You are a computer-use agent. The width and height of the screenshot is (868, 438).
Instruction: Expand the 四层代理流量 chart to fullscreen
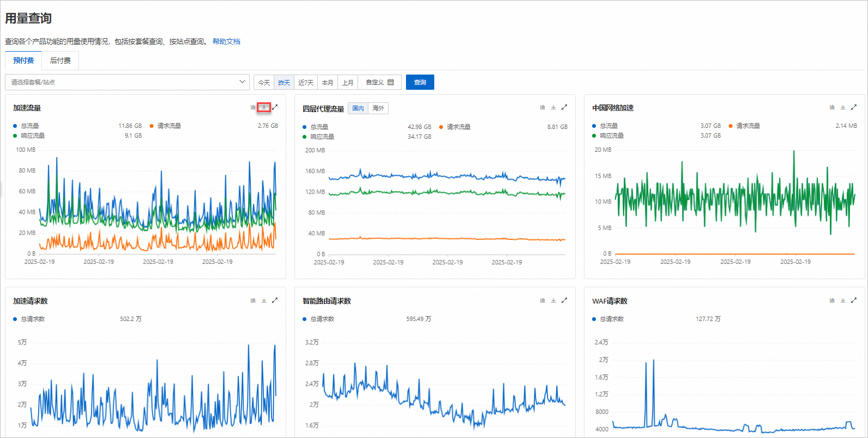tap(564, 107)
